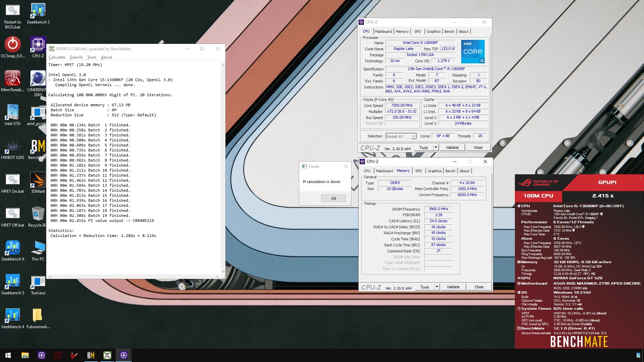This screenshot has height=362, width=644.
Task: Open the Intel XTU desktop icon
Action: tap(12, 115)
